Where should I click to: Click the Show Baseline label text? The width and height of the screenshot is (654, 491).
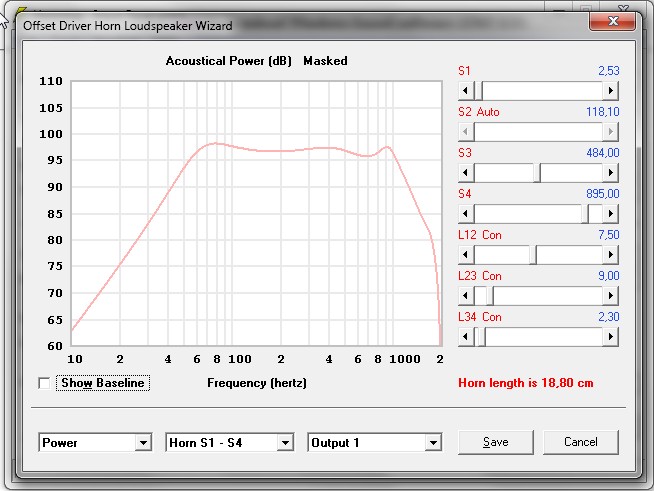coord(103,383)
